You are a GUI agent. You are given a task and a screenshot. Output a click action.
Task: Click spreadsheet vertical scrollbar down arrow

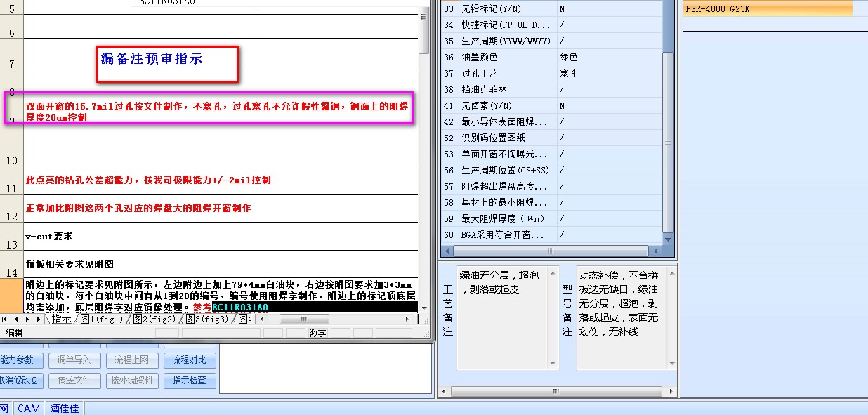(423, 307)
